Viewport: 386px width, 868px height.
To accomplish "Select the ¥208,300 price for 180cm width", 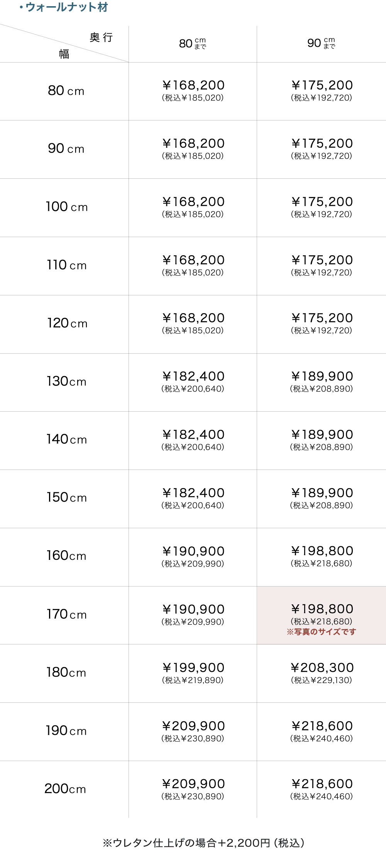I will point(322,668).
